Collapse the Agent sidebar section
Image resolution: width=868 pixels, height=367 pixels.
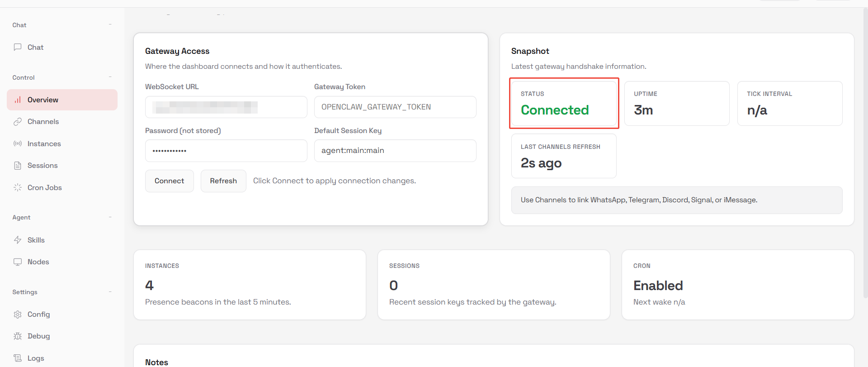click(110, 217)
